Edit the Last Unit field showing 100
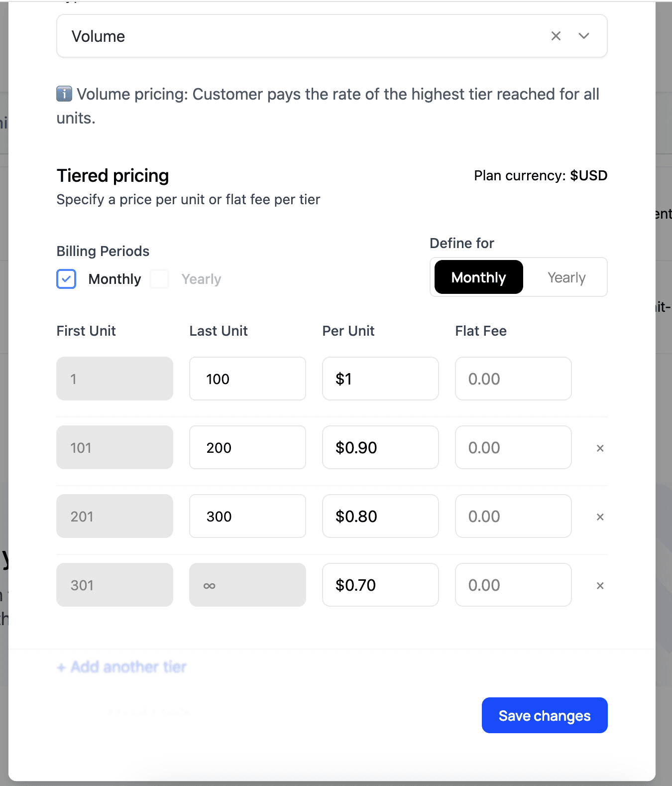The image size is (672, 786). pos(247,379)
